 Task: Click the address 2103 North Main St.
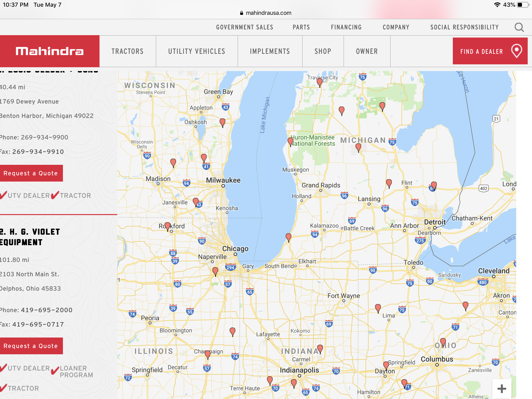[x=29, y=274]
